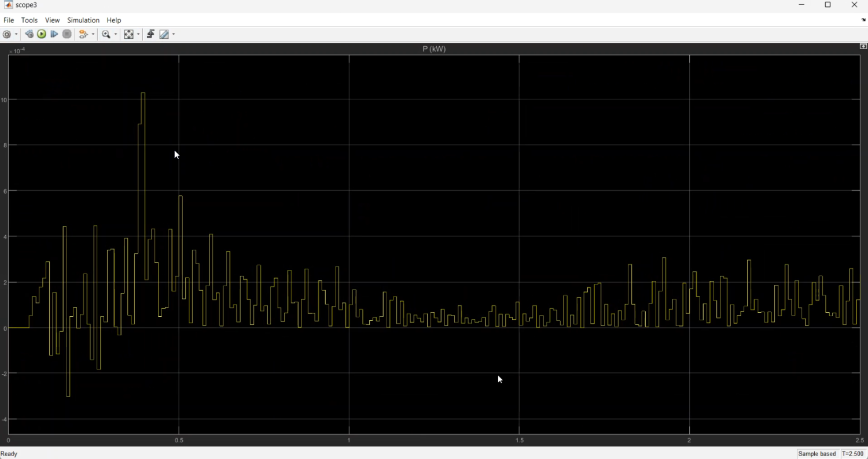Open the Tools menu
This screenshot has width=868, height=459.
(x=30, y=20)
